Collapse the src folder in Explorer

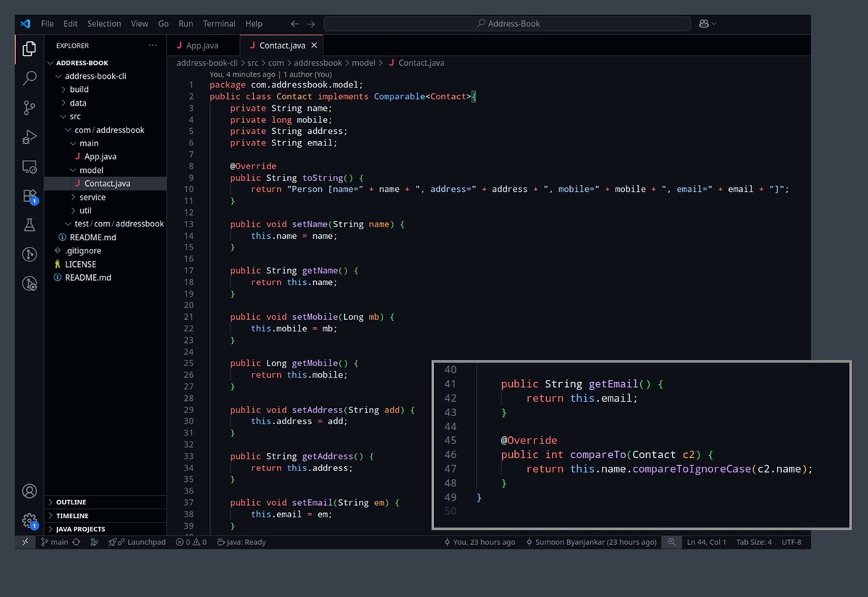tap(106, 117)
